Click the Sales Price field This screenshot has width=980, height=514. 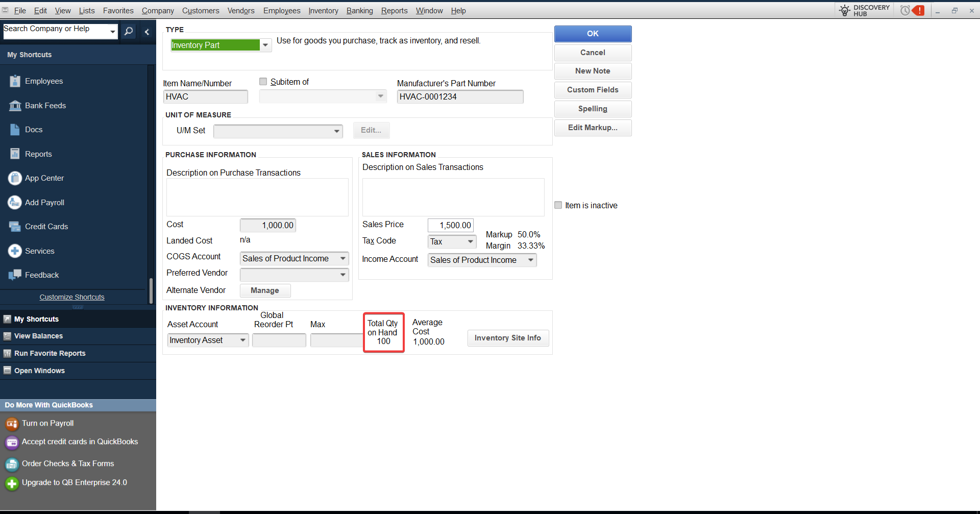(450, 225)
